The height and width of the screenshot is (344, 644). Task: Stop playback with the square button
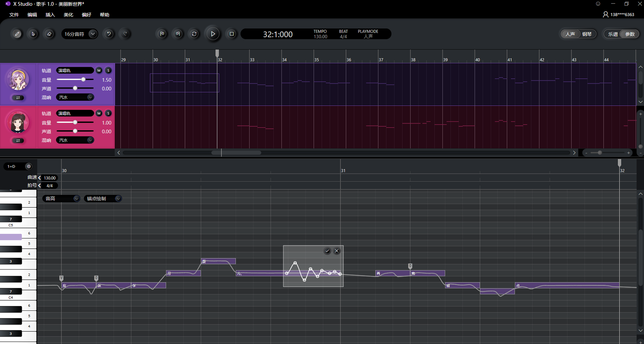pos(232,34)
